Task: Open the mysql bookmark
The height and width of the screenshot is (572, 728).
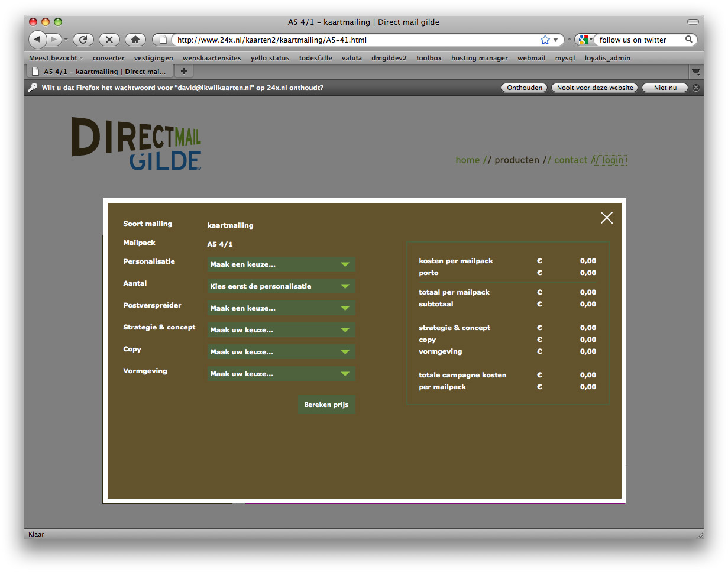Action: coord(565,58)
